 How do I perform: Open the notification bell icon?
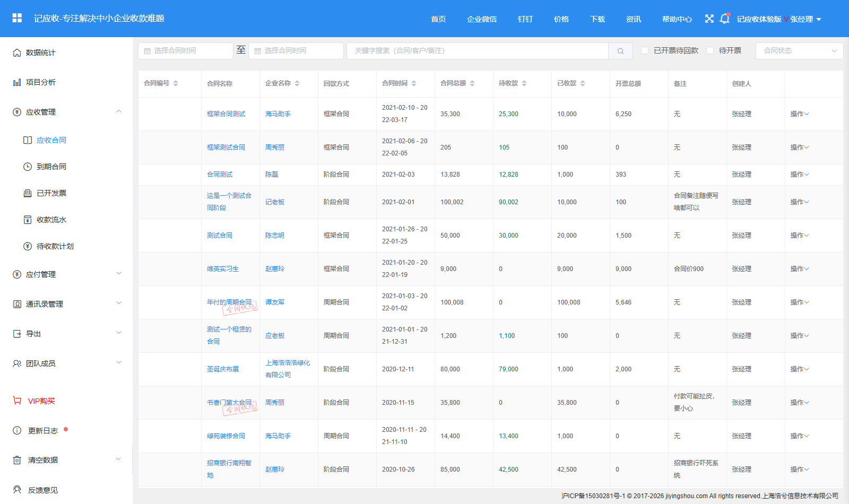tap(724, 19)
